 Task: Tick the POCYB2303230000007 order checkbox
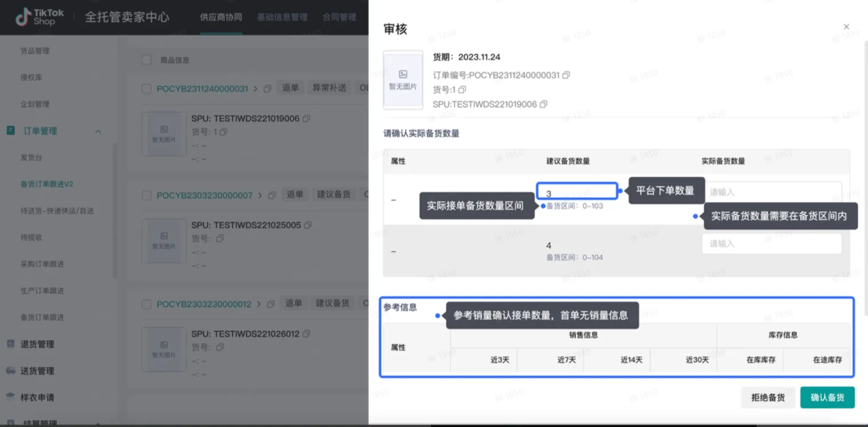point(147,196)
